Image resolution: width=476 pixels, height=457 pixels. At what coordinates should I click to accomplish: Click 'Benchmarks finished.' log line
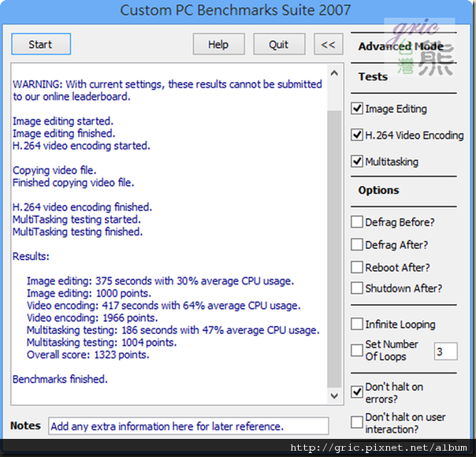pyautogui.click(x=60, y=379)
